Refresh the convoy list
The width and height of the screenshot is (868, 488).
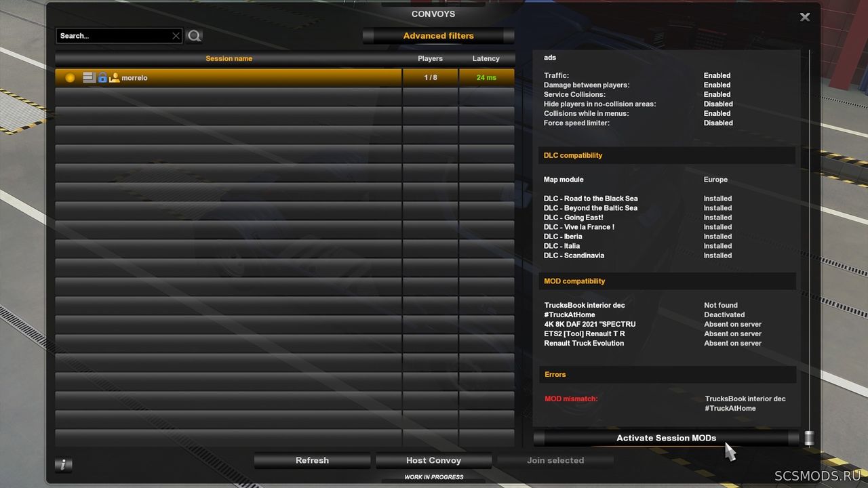pos(312,461)
